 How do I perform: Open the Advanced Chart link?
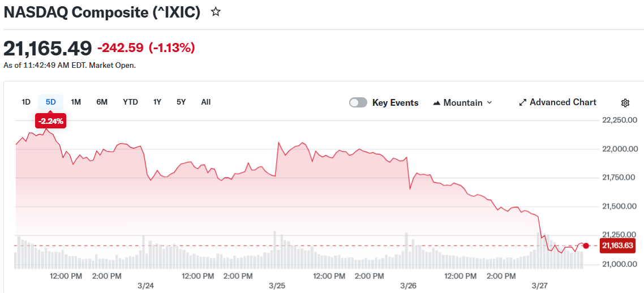click(x=563, y=102)
